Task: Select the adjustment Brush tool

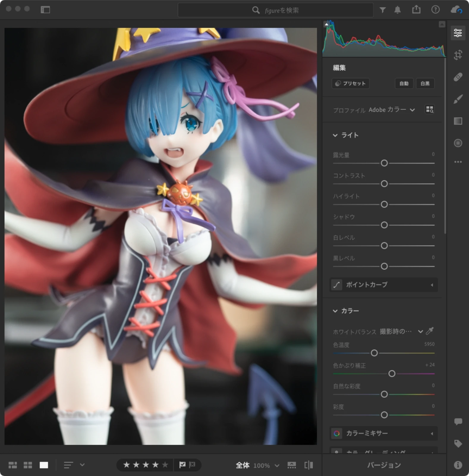Action: click(x=458, y=99)
